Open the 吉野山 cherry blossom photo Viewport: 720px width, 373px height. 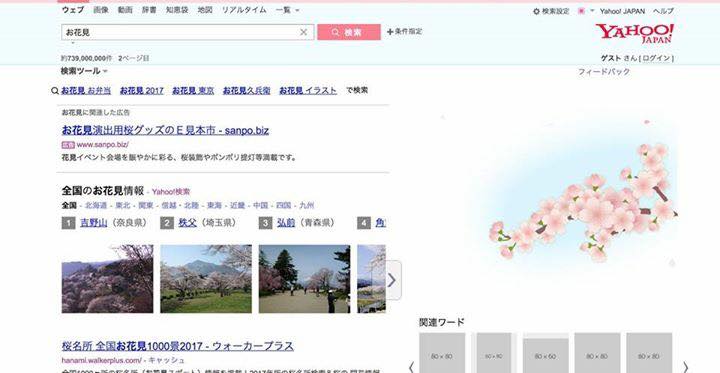coord(107,279)
